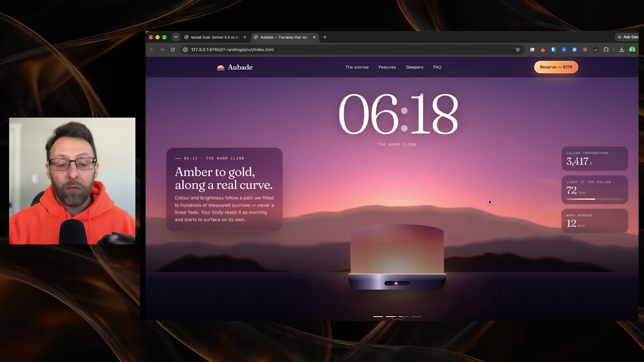The height and width of the screenshot is (362, 644).
Task: Expand the tab search dropdown
Action: [x=176, y=37]
